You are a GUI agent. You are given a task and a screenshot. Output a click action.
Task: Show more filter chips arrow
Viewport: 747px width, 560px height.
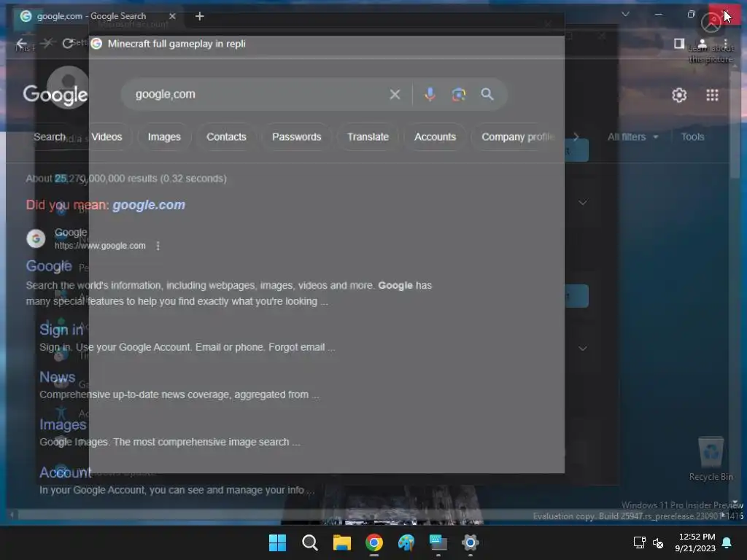click(x=576, y=136)
